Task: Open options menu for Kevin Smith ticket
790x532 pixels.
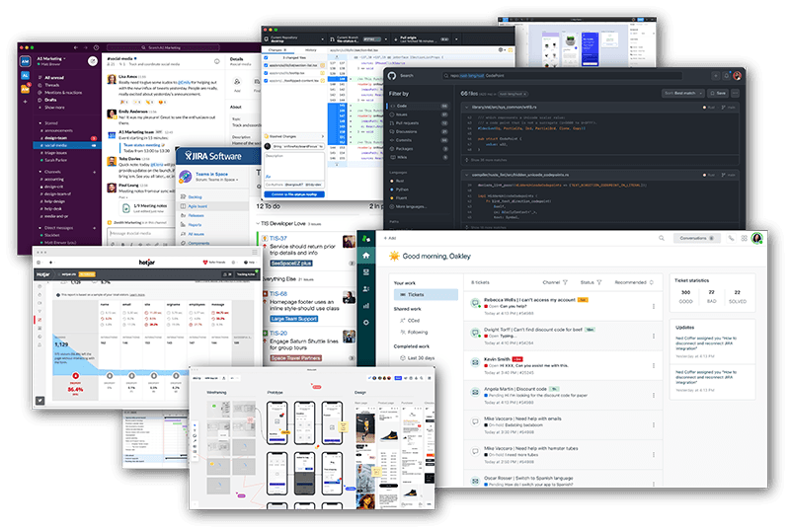Action: coord(654,365)
